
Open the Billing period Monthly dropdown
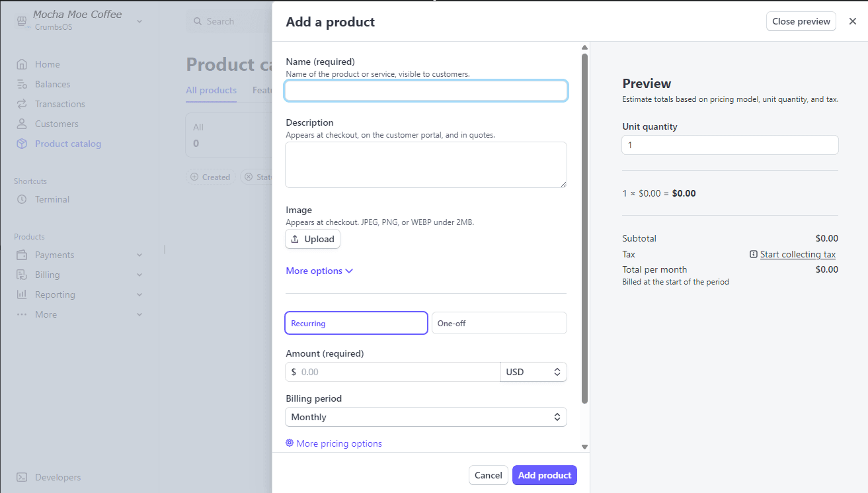(426, 417)
